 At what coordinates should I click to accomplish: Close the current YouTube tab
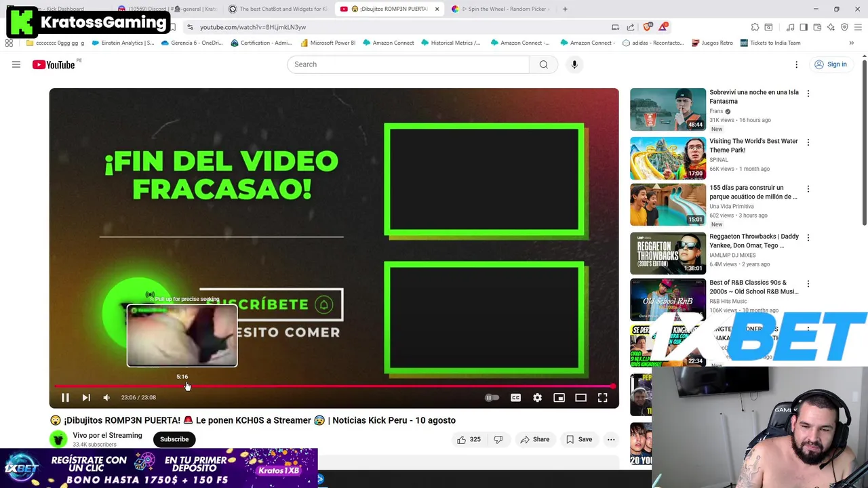click(437, 9)
